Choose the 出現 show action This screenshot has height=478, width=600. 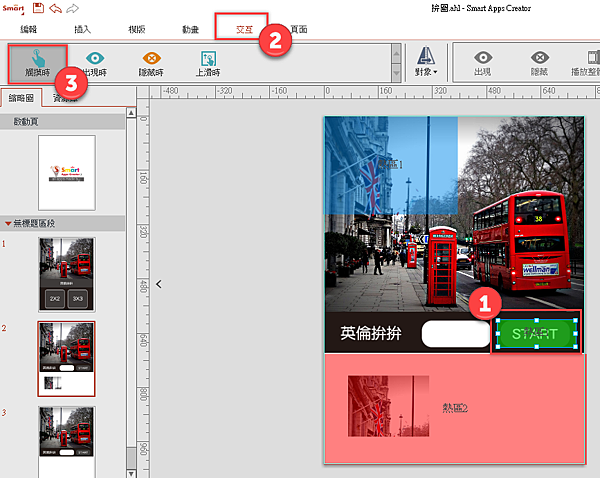[483, 63]
